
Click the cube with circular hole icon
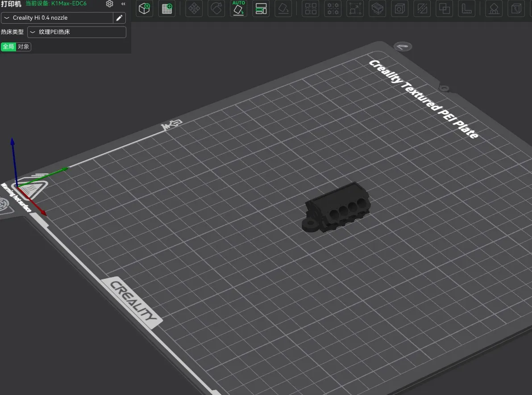400,8
